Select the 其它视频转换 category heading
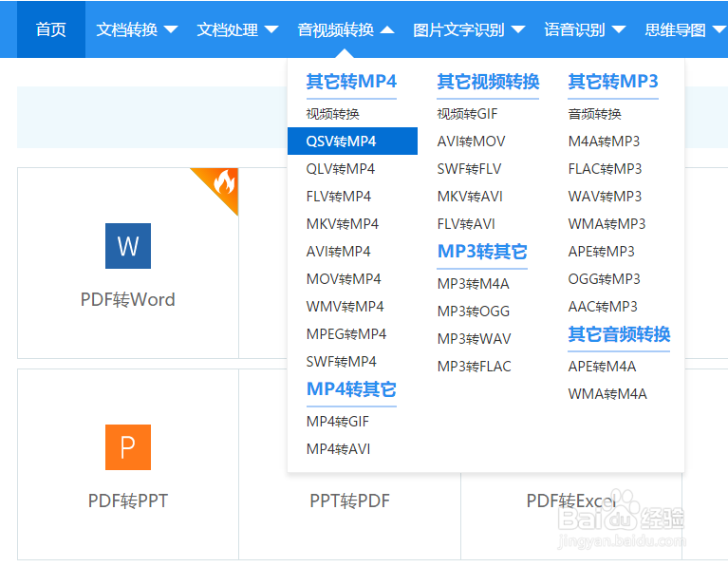Viewport: 728px width, 567px height. [488, 82]
